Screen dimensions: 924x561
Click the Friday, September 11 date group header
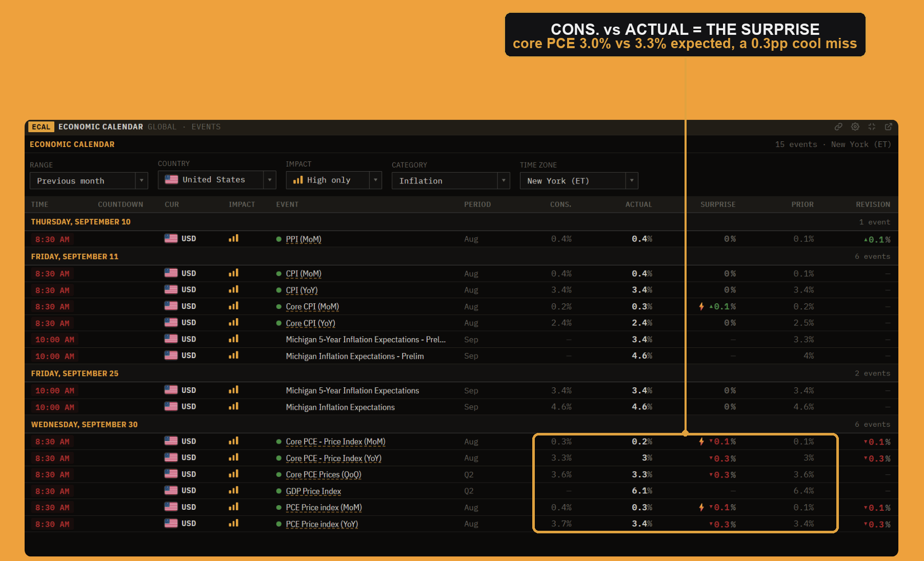(75, 257)
